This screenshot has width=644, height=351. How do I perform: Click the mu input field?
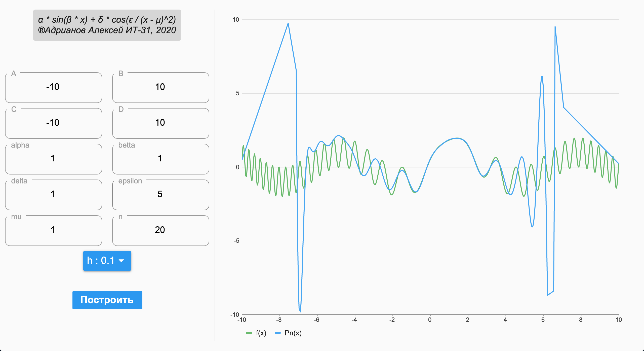[53, 230]
